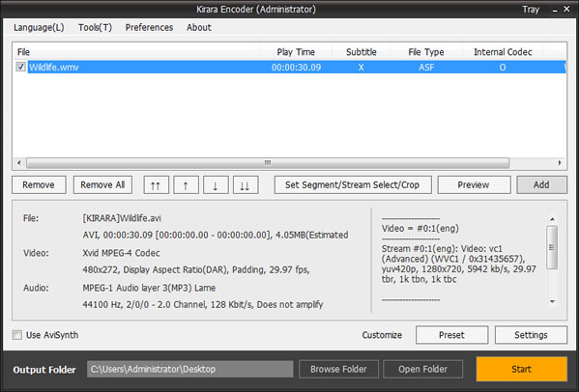Move selected file to top of list
The width and height of the screenshot is (580, 392).
pyautogui.click(x=157, y=184)
